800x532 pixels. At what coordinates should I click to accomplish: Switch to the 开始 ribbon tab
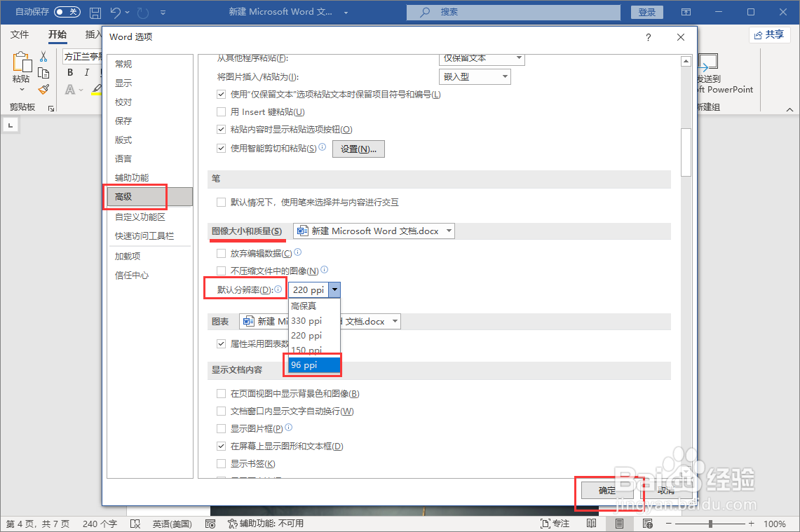57,34
